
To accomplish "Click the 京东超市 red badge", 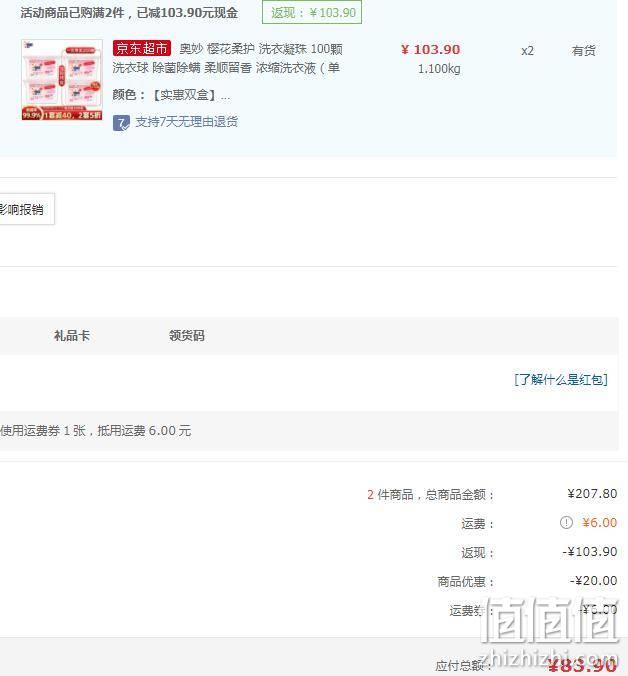I will (x=142, y=48).
